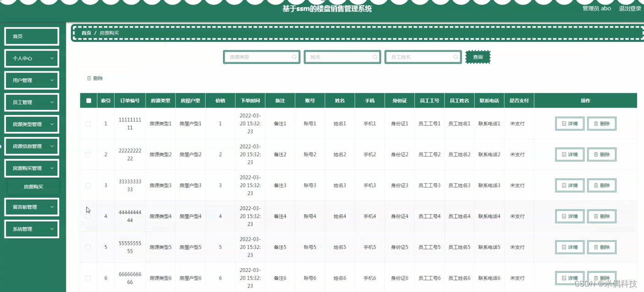This screenshot has height=292, width=644.
Task: Click the 订单编号 column header
Action: pos(130,101)
